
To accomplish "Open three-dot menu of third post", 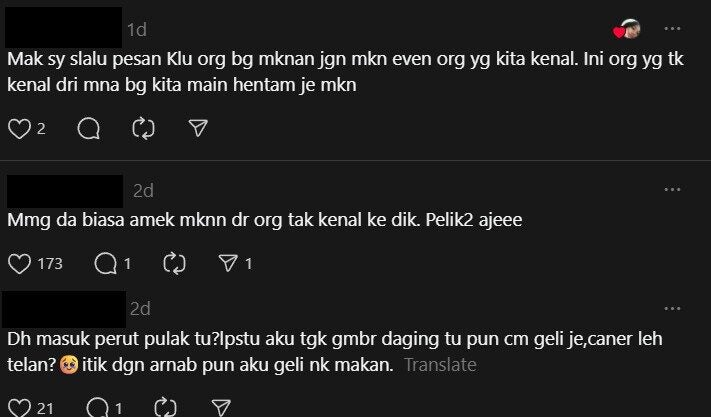I will click(x=674, y=305).
